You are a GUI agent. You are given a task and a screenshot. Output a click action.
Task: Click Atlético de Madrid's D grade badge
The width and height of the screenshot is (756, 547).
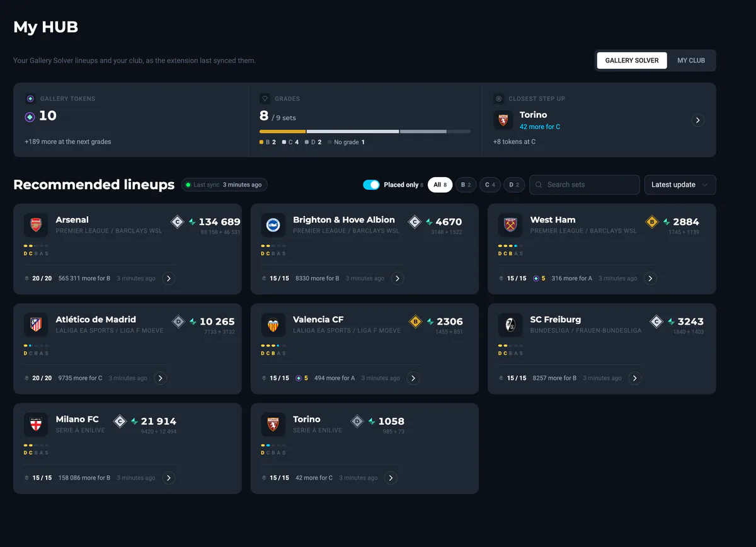tap(178, 321)
